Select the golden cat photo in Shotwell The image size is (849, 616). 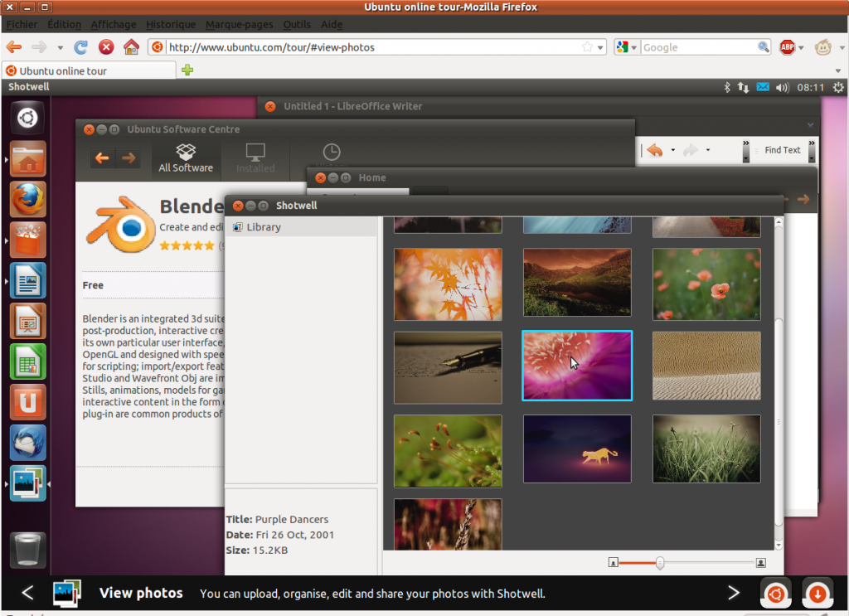coord(577,449)
